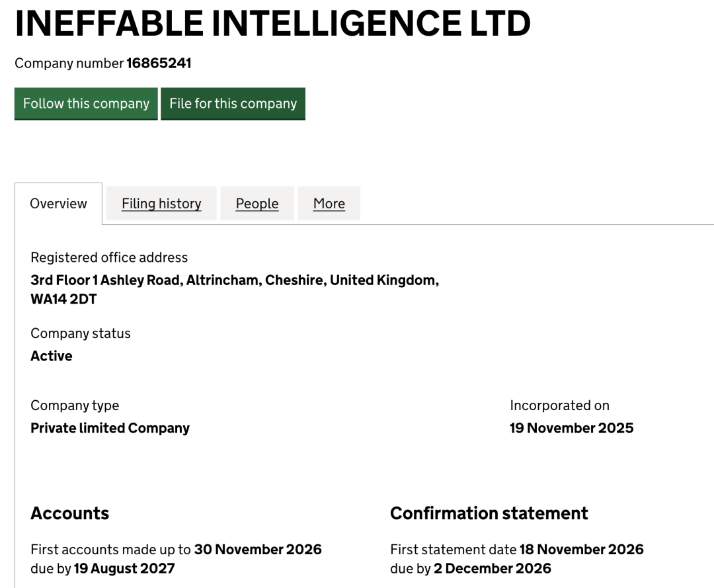
Task: Click the company number 16865241
Action: 159,63
